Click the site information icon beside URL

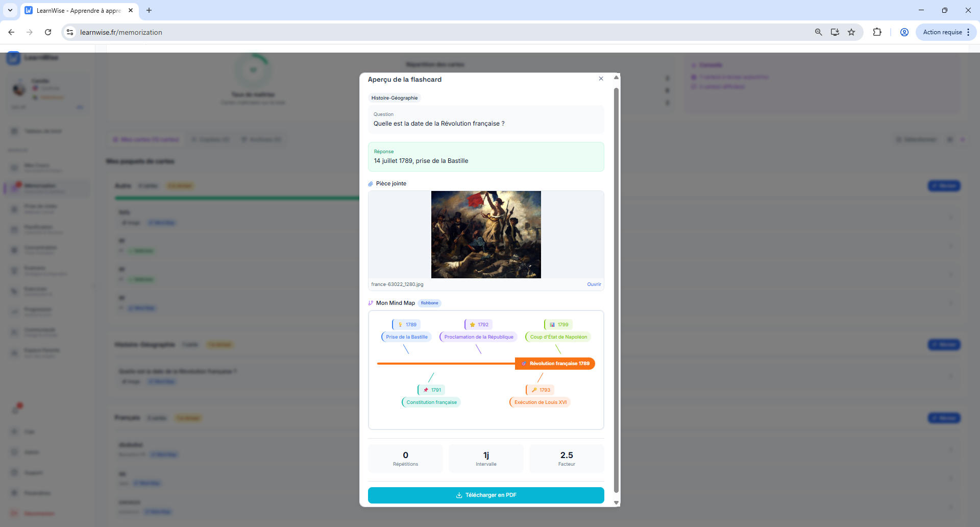pos(70,32)
